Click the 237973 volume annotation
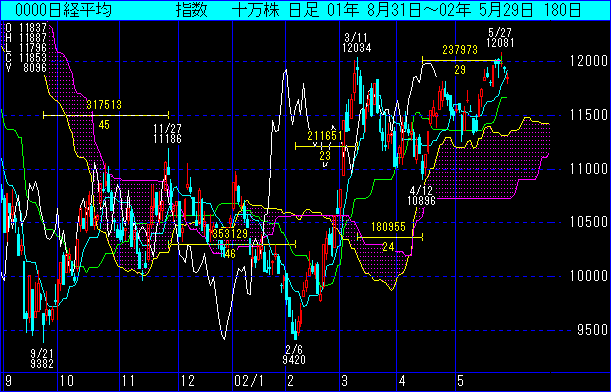The width and height of the screenshot is (611, 392). coord(460,50)
